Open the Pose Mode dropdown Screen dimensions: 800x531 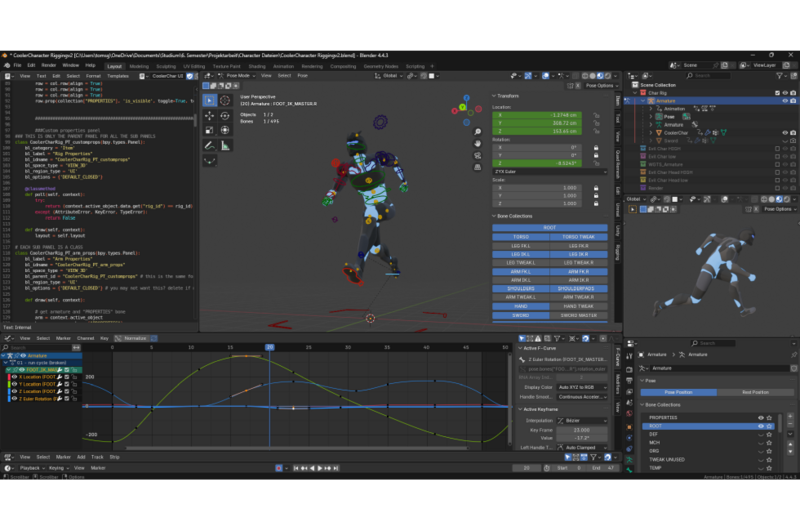[x=238, y=75]
